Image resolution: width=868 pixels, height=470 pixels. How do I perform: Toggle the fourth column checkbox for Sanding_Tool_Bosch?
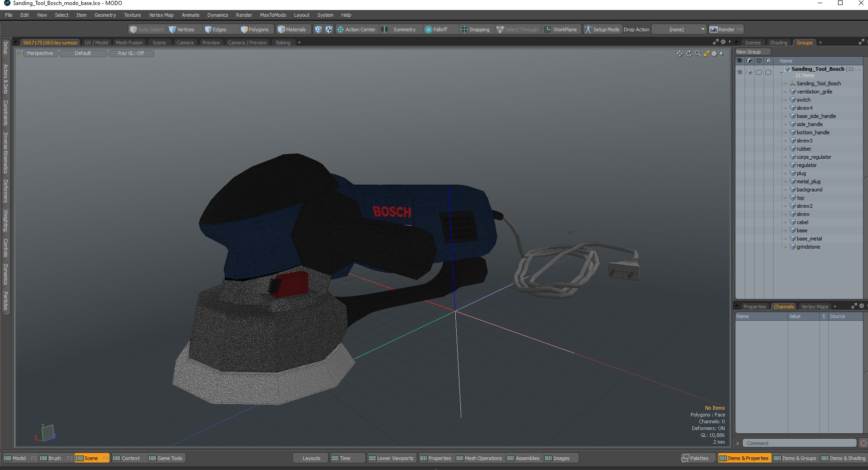click(768, 72)
